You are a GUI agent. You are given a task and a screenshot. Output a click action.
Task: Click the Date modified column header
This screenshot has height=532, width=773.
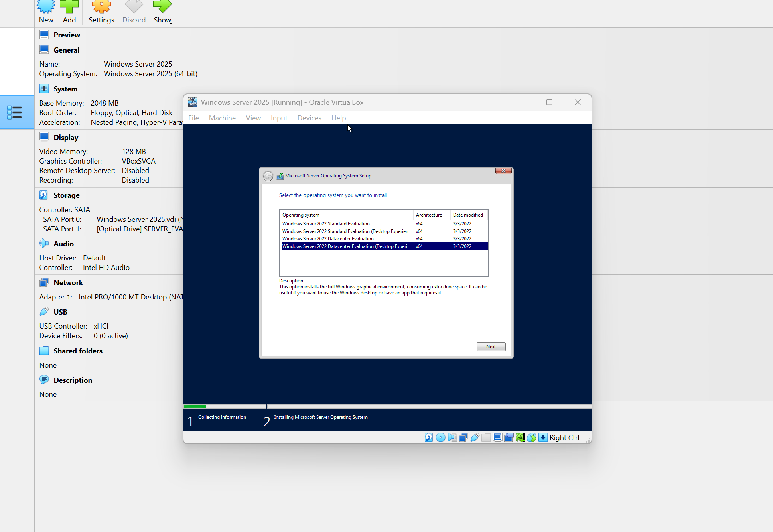(469, 215)
